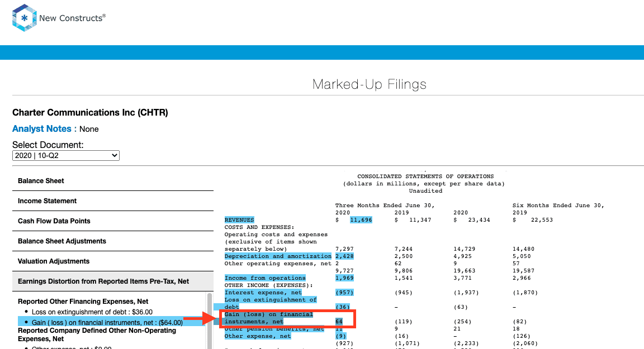
Task: Click the Three Months Ended June 30 column header
Action: [x=385, y=205]
